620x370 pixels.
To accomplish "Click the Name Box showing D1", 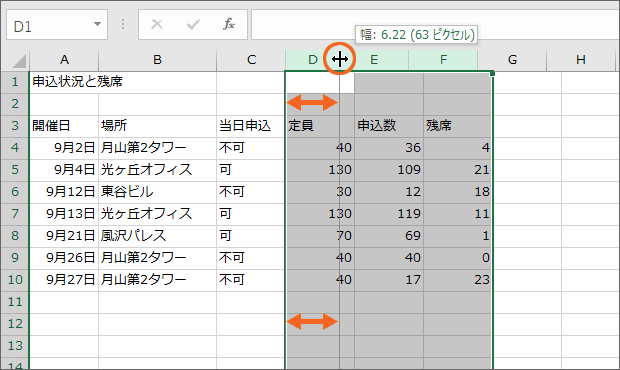I will [x=57, y=25].
